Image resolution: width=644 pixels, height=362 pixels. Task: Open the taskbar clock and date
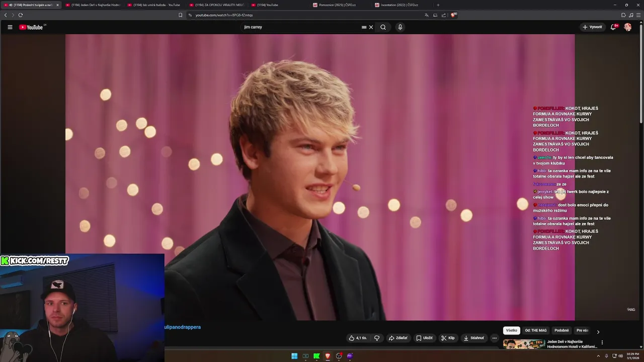coord(633,356)
